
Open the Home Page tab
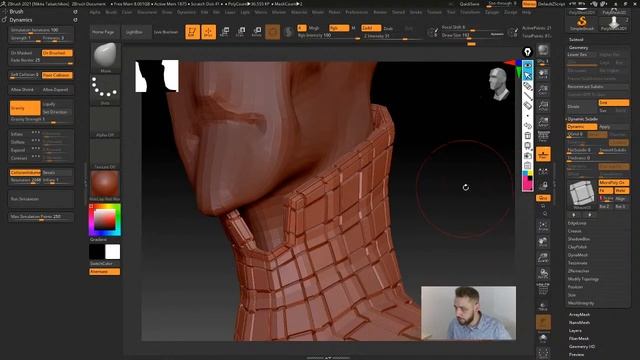pos(103,32)
